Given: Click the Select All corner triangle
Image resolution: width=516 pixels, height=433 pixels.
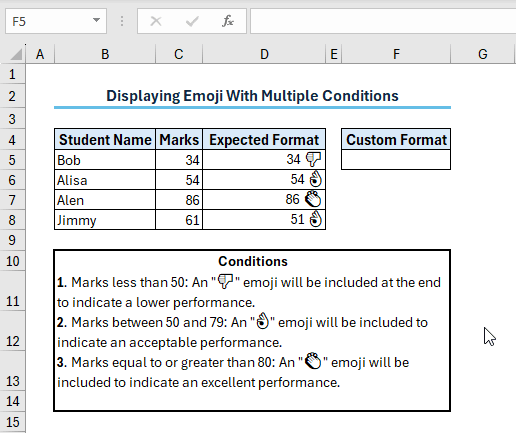Looking at the screenshot, I should pos(15,54).
